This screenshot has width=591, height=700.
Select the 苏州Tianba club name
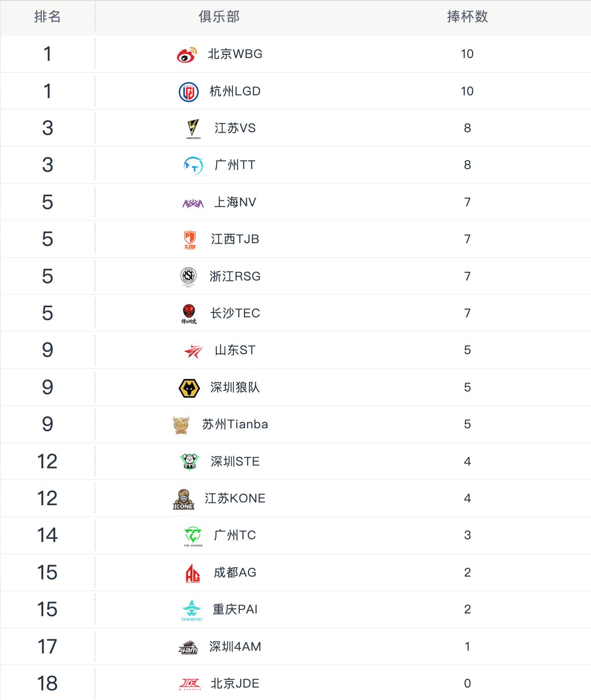coord(235,424)
